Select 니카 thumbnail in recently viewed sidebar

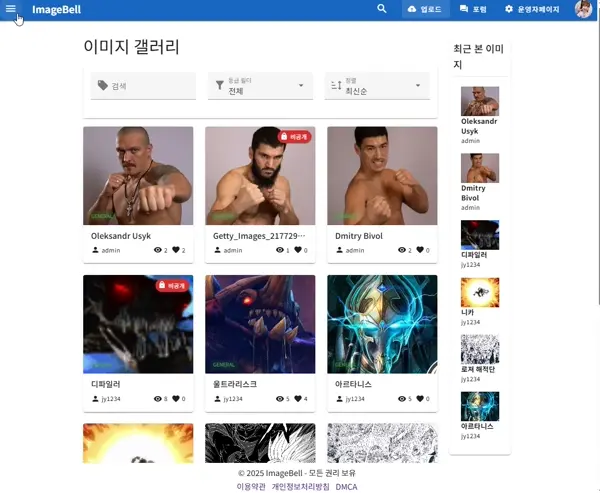(479, 293)
